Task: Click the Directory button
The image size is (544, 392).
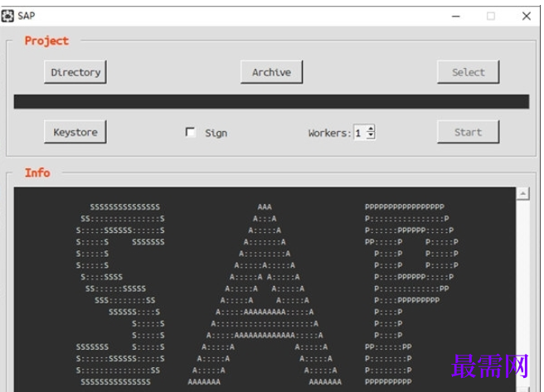Action: coord(75,72)
